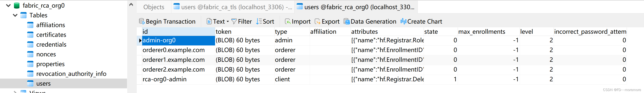Click icon on users @fabric_ca_tls tab
This screenshot has width=644, height=93.
tap(177, 7)
